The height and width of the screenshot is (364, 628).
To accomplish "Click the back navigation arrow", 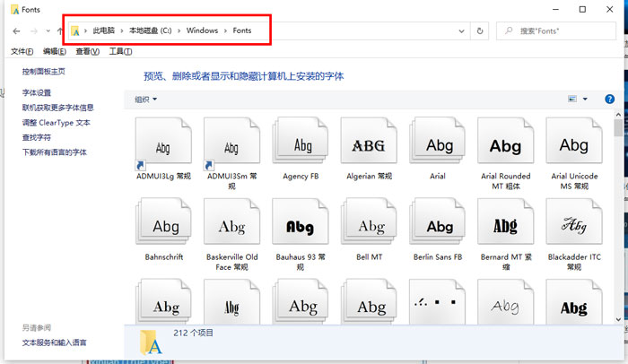I will click(x=17, y=31).
